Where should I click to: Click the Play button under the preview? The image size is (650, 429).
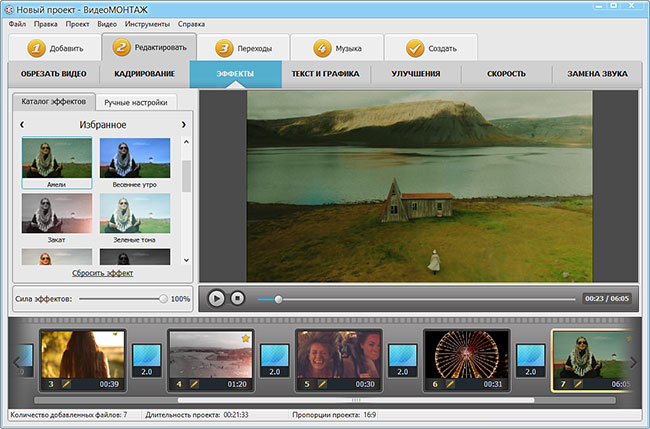coord(216,298)
